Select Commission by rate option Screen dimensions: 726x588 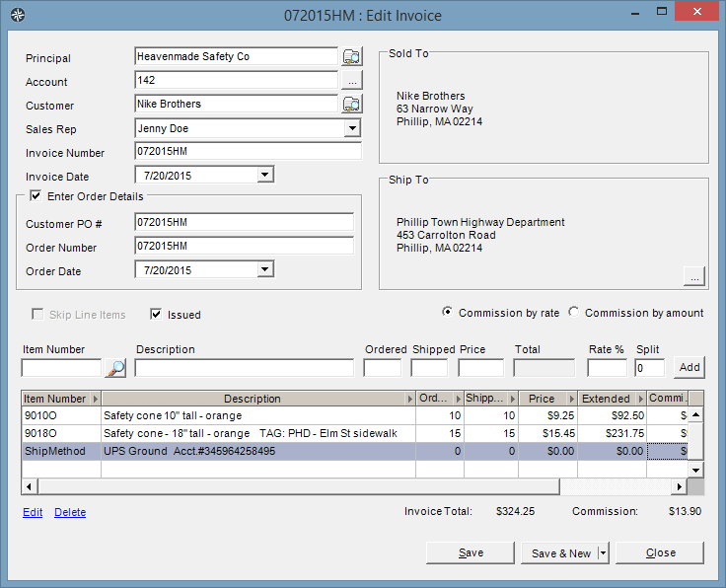pos(447,312)
